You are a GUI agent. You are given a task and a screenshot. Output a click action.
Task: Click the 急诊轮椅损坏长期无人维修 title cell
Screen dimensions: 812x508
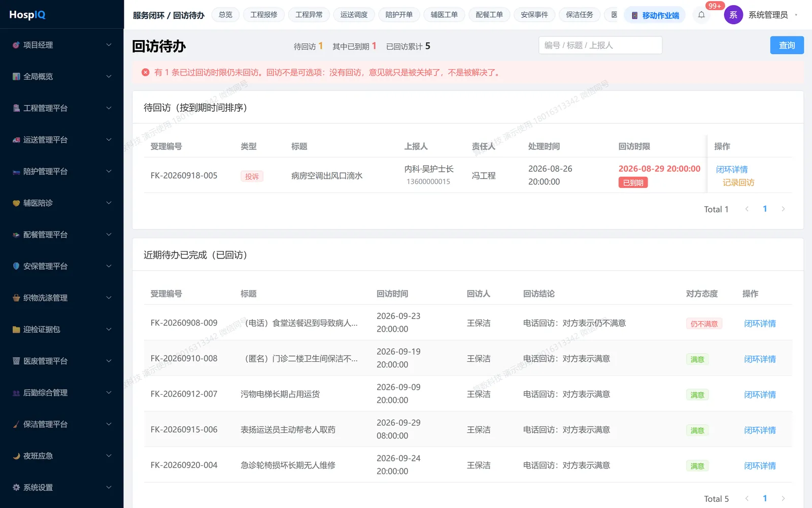288,465
